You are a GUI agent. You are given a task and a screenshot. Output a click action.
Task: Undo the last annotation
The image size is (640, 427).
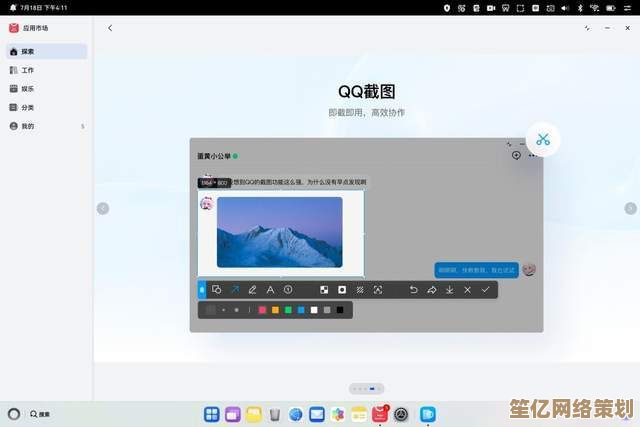pos(413,290)
